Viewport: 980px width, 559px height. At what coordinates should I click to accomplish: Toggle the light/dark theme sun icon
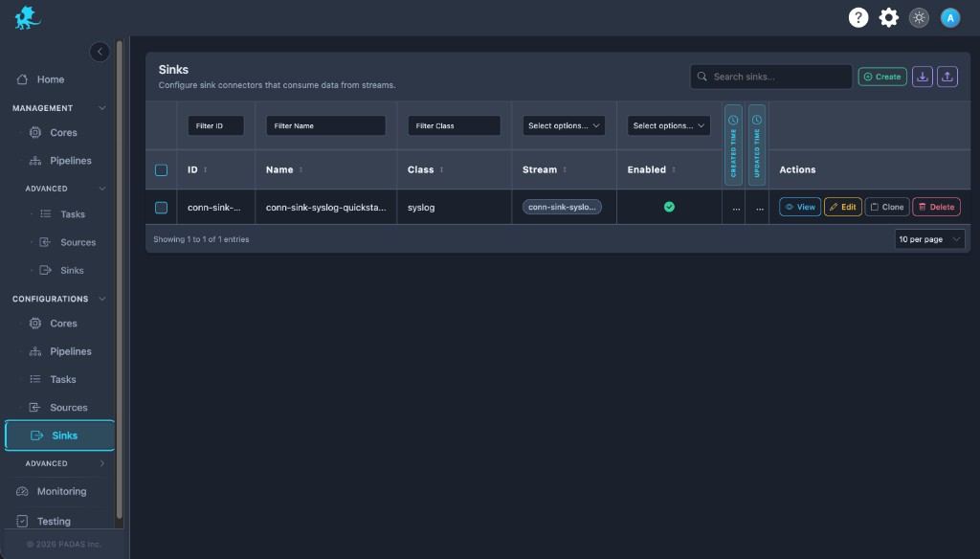[919, 17]
